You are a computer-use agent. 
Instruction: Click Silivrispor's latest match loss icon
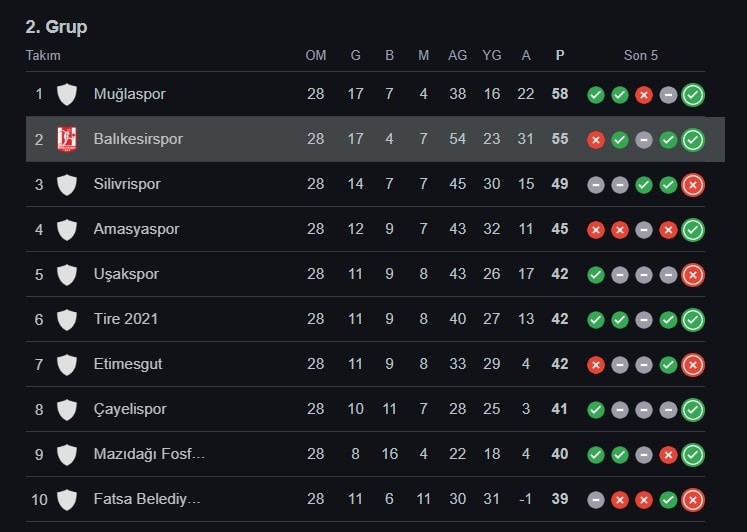click(693, 185)
